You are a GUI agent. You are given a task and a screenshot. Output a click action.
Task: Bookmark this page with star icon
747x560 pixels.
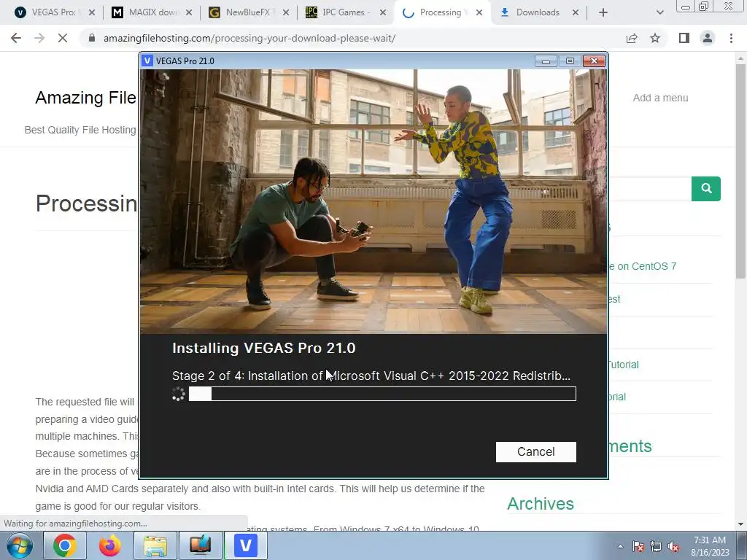pos(655,38)
